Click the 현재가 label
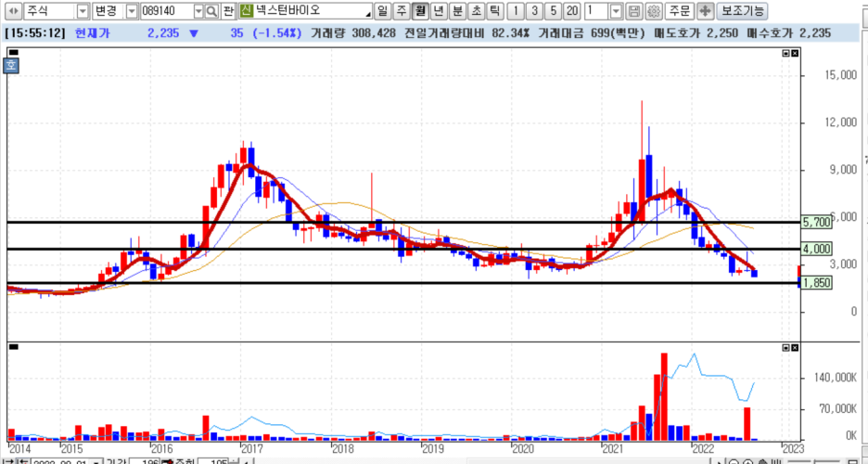Image resolution: width=868 pixels, height=464 pixels. 93,33
